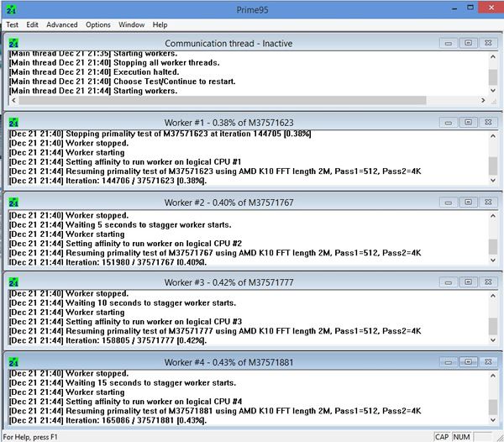Close the Worker #1 child window
The width and height of the screenshot is (504, 442).
[488, 123]
